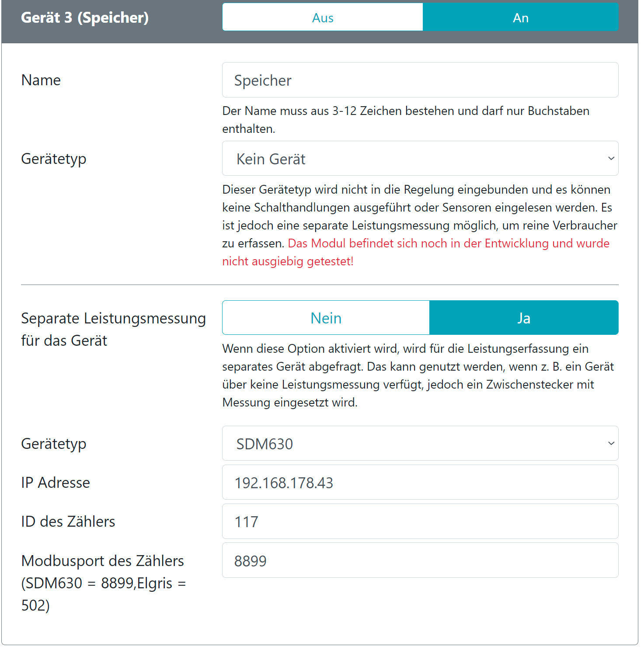Edit the ID des Zählers field 117

point(420,521)
